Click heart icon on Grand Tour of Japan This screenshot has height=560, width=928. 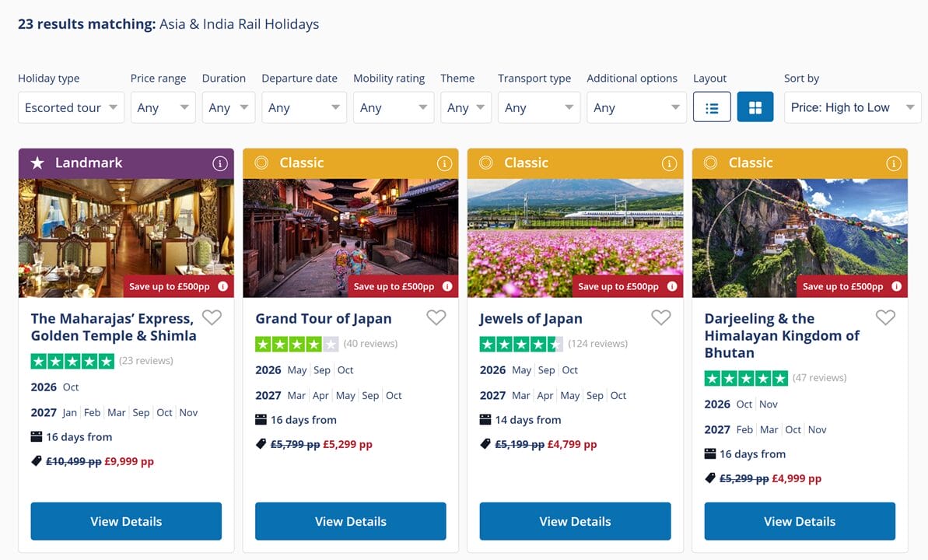click(436, 318)
